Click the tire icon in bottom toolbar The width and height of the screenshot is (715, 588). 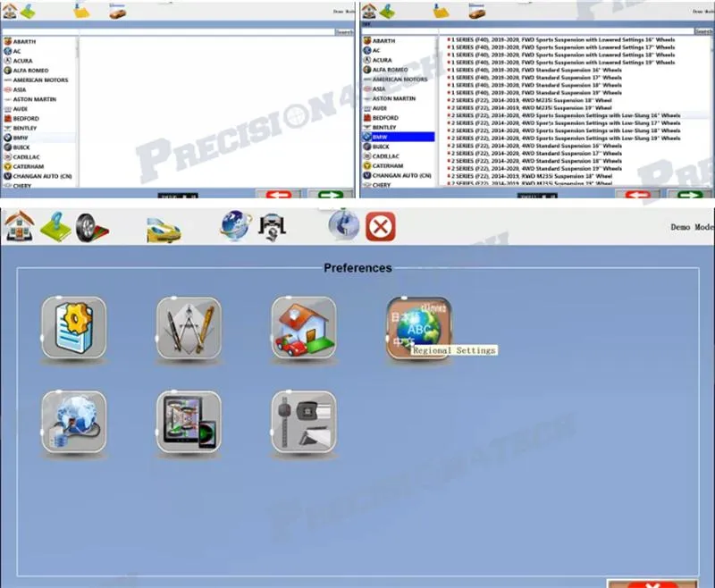[91, 227]
